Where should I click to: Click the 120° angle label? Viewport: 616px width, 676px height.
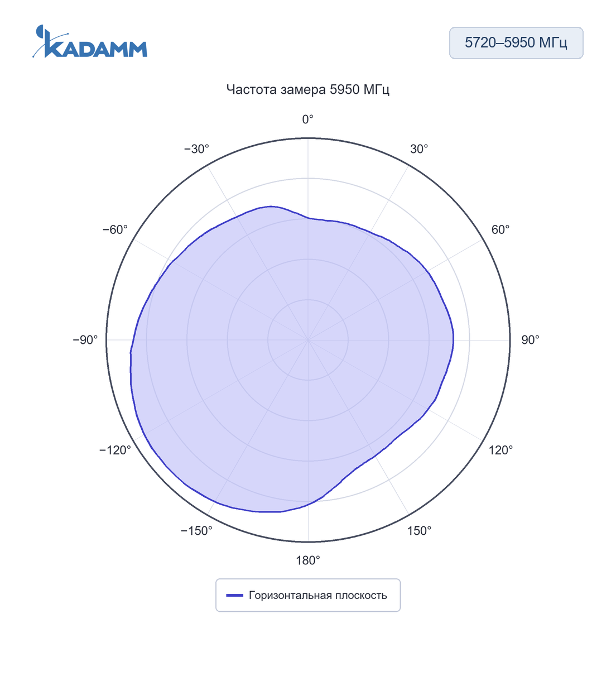coord(501,450)
